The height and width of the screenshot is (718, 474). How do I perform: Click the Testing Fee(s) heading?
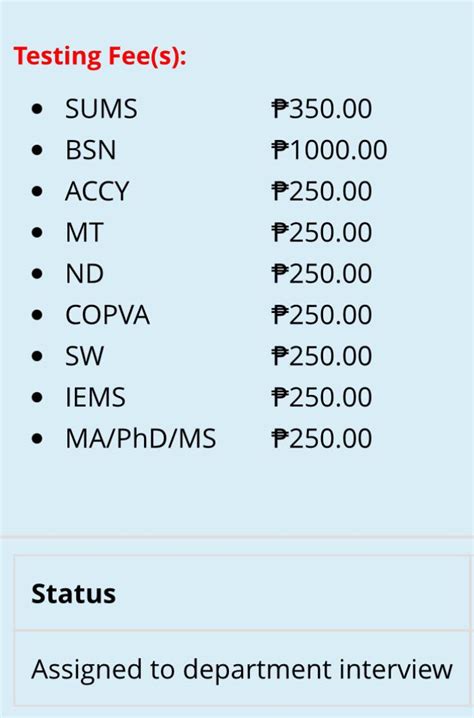100,56
